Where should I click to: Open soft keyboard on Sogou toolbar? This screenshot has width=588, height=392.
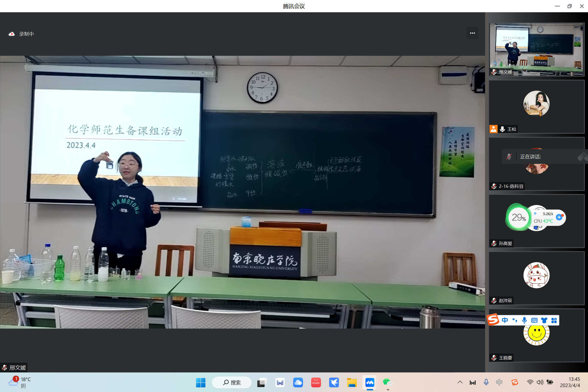534,320
